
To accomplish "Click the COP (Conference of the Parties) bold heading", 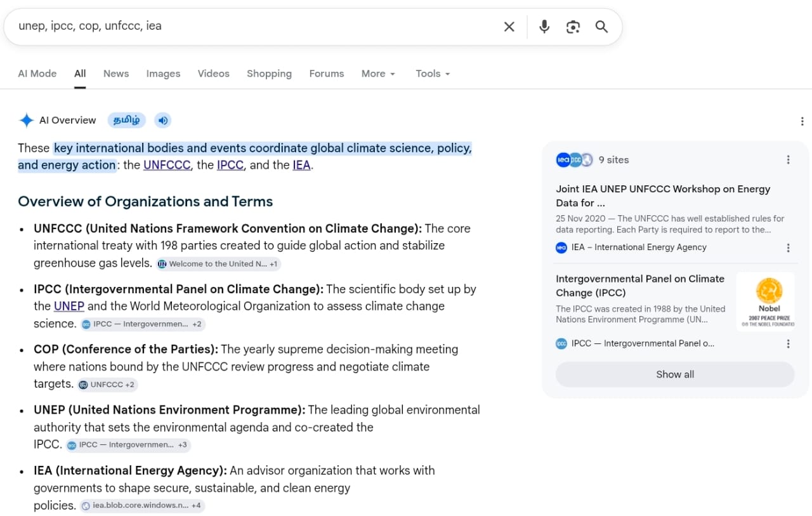I will click(x=126, y=349).
